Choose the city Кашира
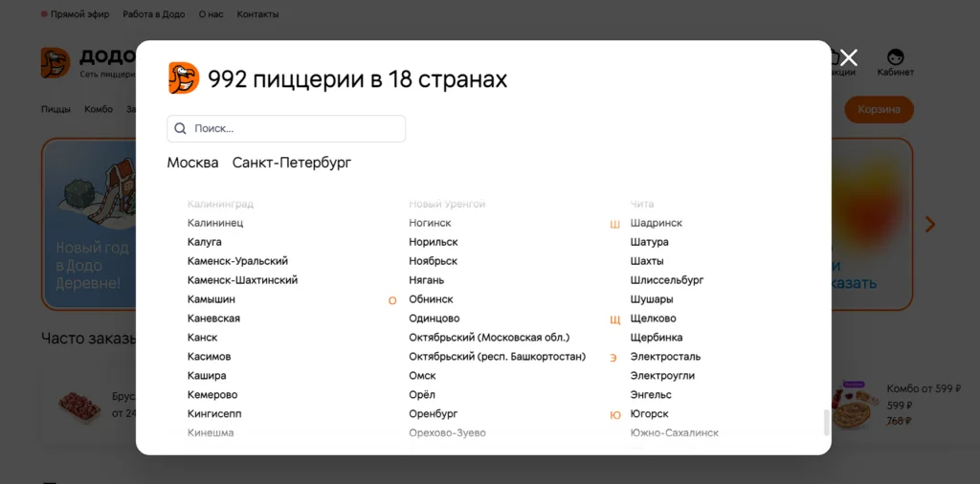 coord(207,376)
